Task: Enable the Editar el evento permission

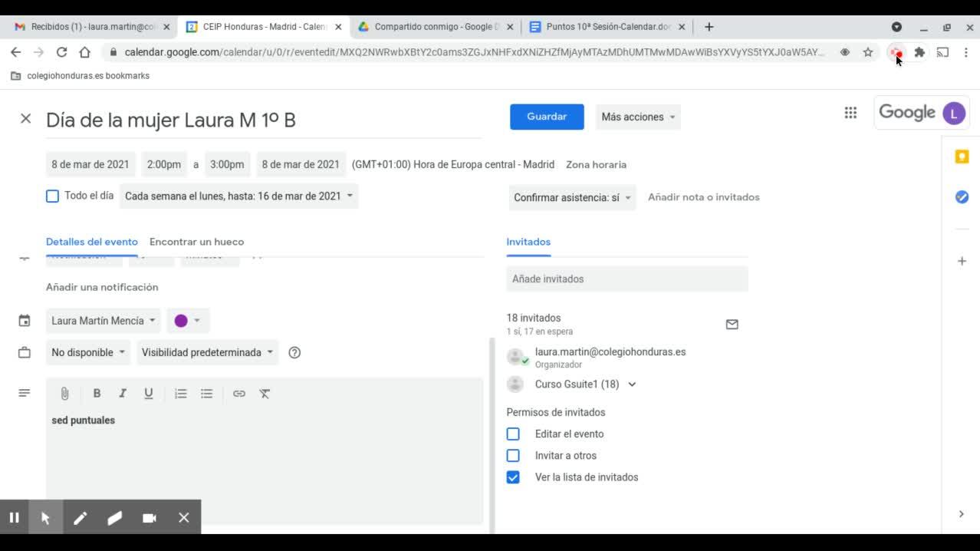Action: pos(513,434)
